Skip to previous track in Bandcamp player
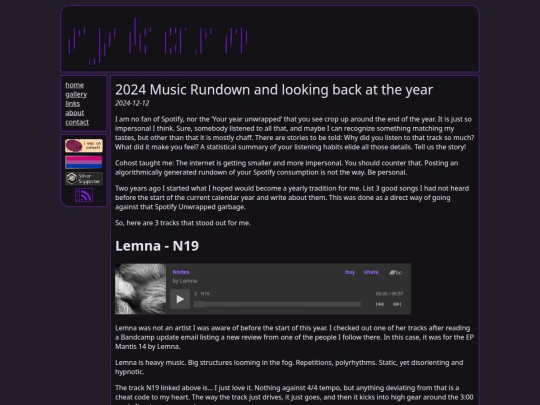This screenshot has height=405, width=540. pos(380,304)
